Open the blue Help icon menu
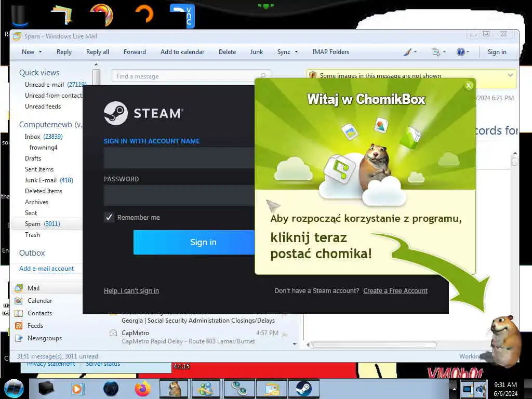This screenshot has width=532, height=399. 463,52
